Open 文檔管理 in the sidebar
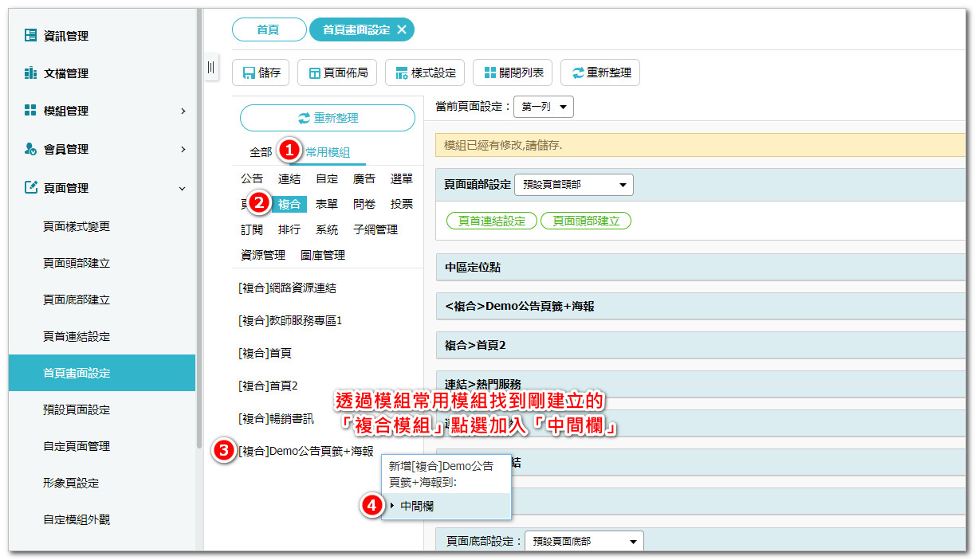The width and height of the screenshot is (975, 560). (65, 73)
